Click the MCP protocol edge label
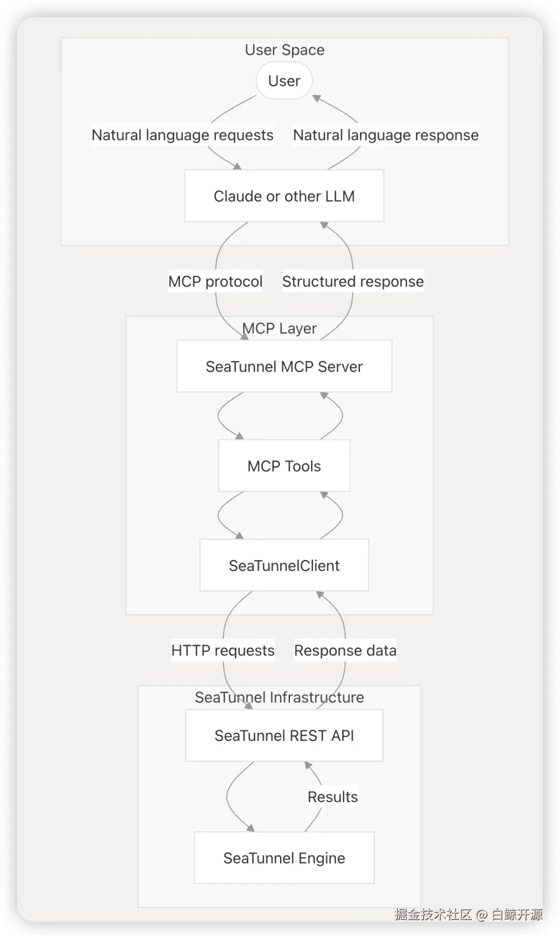Viewport: 560px width, 939px height. point(215,281)
